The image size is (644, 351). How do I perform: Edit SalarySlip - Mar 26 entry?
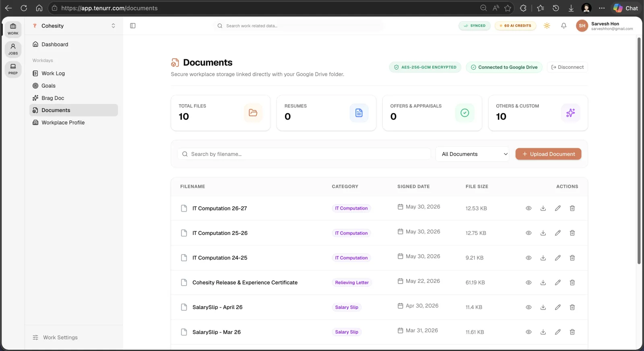tap(558, 332)
